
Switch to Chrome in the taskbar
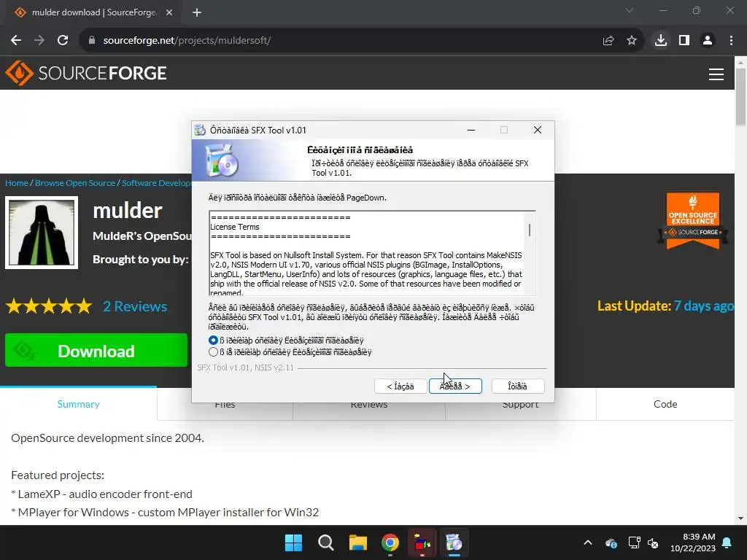(390, 542)
